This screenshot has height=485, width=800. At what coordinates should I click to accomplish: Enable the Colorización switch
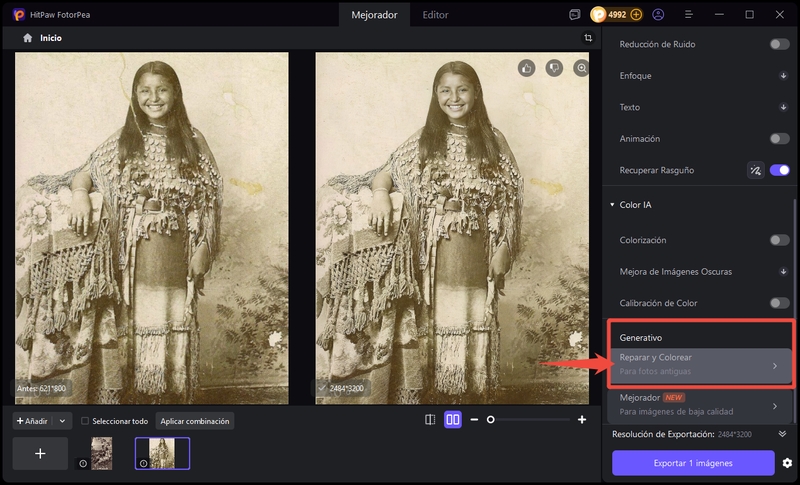pyautogui.click(x=780, y=240)
